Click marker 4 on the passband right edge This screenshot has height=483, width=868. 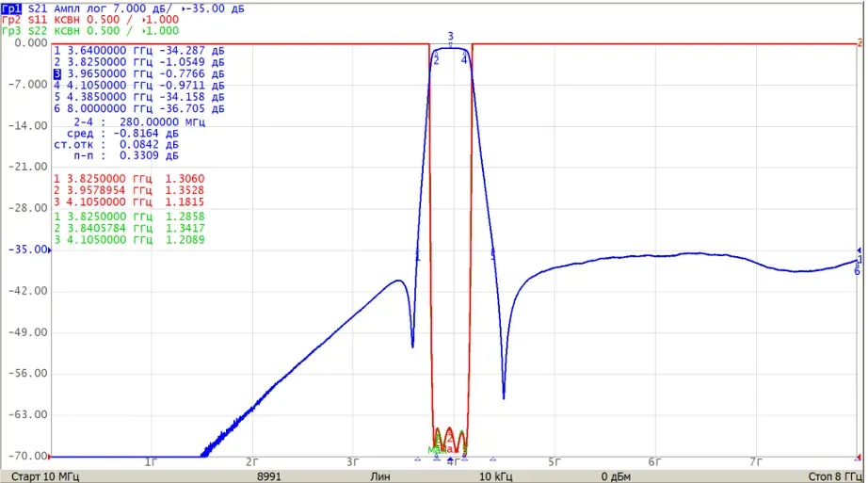[x=464, y=60]
